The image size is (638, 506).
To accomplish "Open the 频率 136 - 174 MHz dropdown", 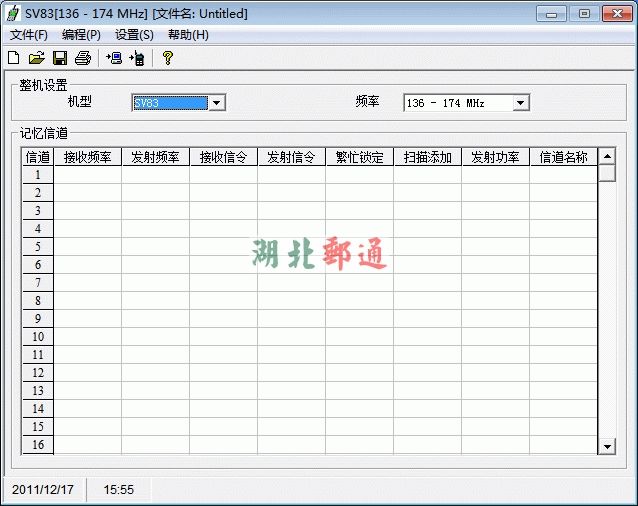I will [x=520, y=103].
